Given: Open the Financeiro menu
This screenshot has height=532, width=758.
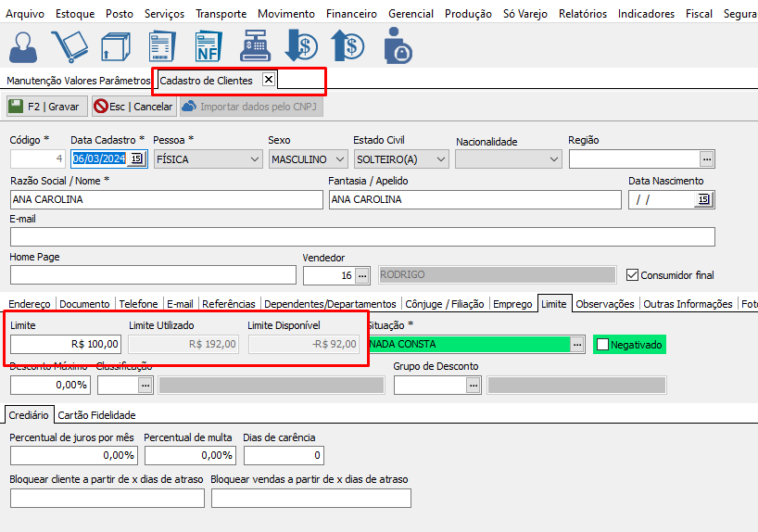Looking at the screenshot, I should pyautogui.click(x=351, y=14).
